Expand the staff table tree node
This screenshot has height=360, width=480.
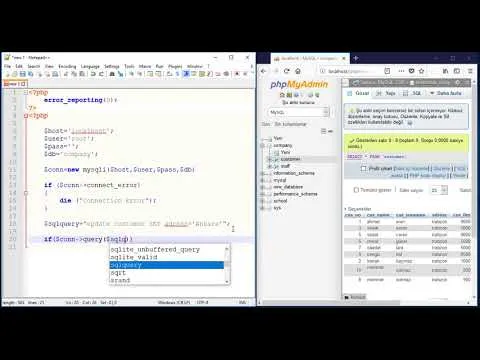[x=270, y=166]
